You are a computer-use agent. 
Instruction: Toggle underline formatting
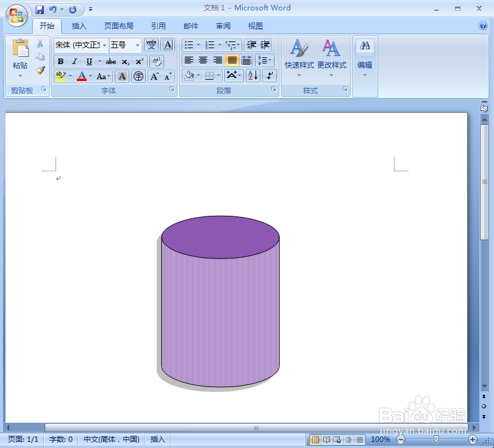coord(89,62)
